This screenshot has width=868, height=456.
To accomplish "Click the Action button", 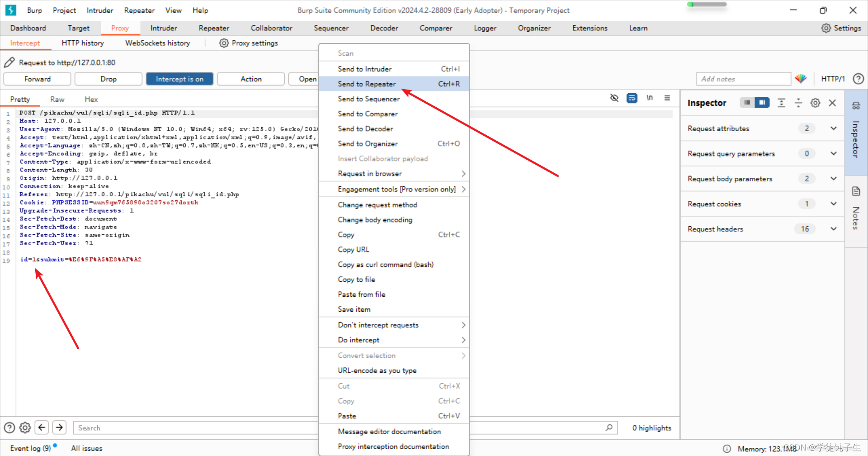I will point(251,79).
